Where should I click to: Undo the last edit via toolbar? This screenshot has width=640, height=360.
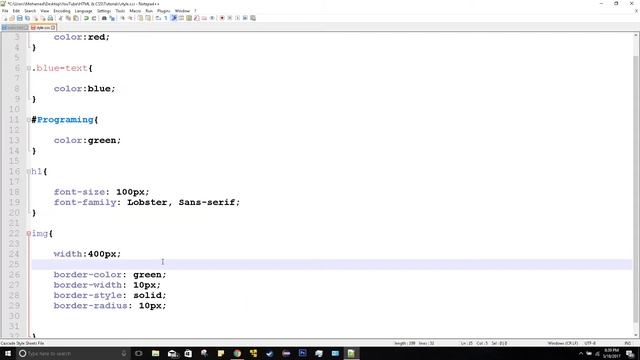pos(86,18)
